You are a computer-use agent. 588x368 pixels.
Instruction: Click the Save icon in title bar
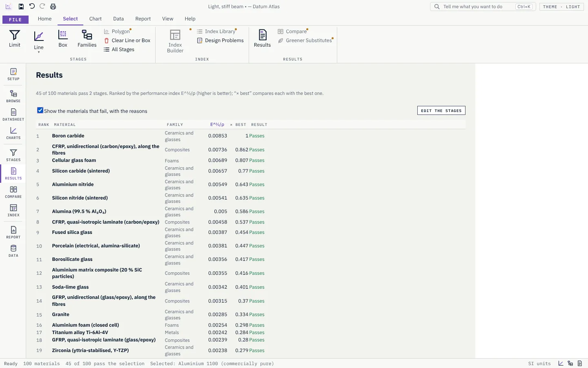click(x=21, y=7)
